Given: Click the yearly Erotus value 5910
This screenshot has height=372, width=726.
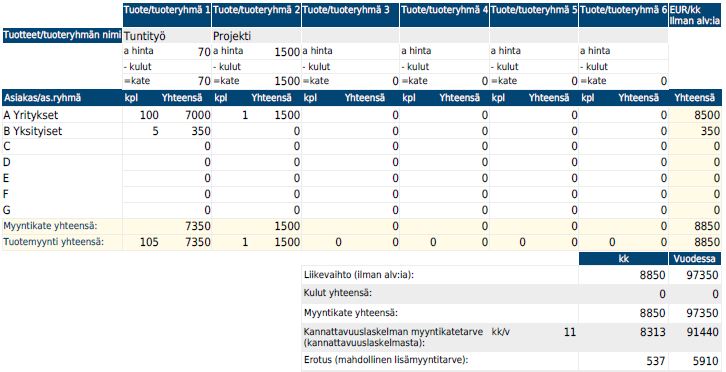Looking at the screenshot, I should (x=707, y=360).
